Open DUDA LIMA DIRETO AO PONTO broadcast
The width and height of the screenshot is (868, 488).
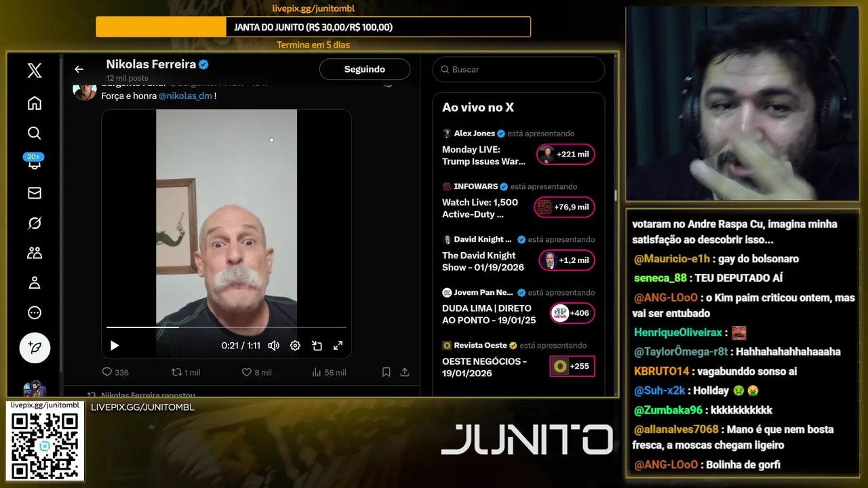[x=489, y=314]
